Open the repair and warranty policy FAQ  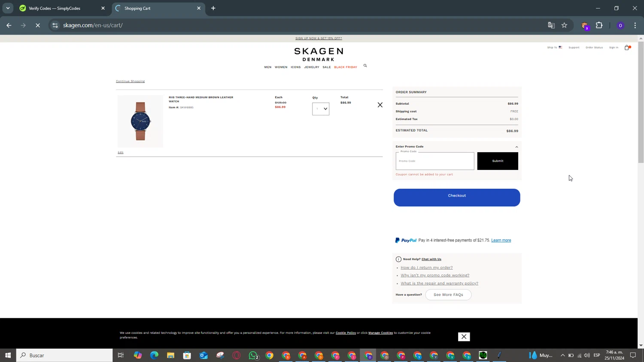click(x=439, y=284)
